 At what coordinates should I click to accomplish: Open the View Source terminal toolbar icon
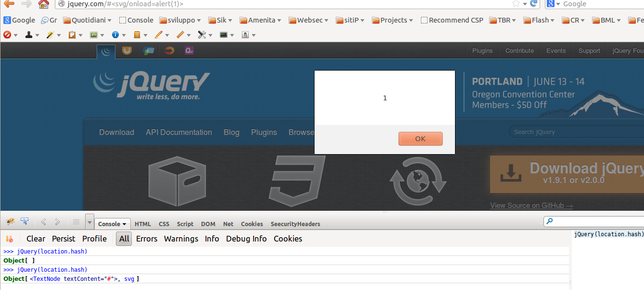coord(224,35)
